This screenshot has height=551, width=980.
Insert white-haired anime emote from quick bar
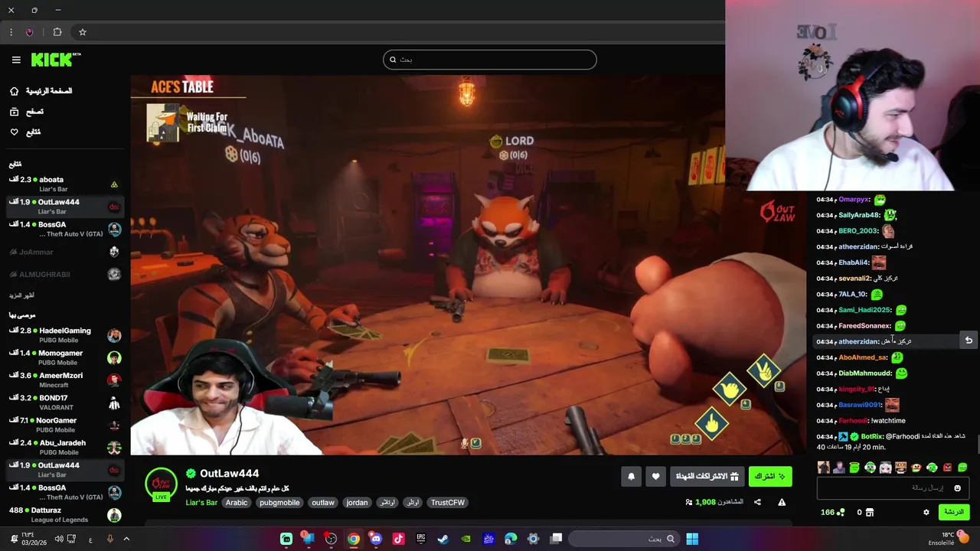(886, 468)
